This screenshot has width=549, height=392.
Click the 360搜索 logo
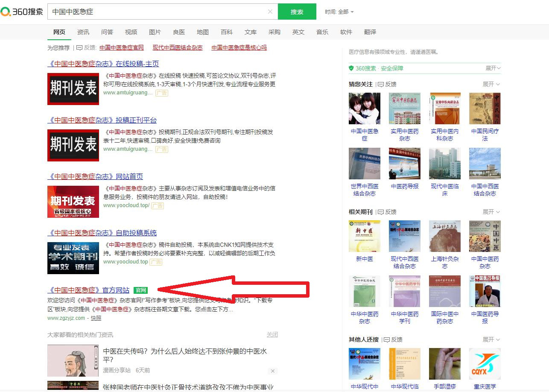(x=22, y=12)
